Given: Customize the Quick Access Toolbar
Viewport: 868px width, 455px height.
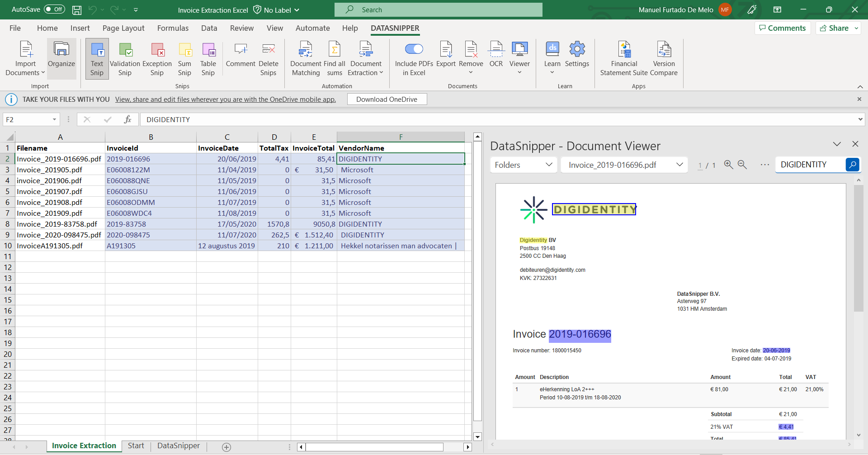Looking at the screenshot, I should click(136, 9).
